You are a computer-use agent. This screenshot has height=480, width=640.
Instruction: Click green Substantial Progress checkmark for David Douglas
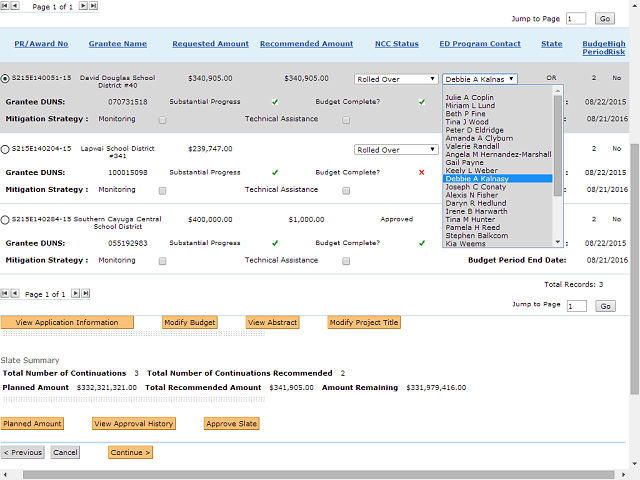click(x=275, y=101)
